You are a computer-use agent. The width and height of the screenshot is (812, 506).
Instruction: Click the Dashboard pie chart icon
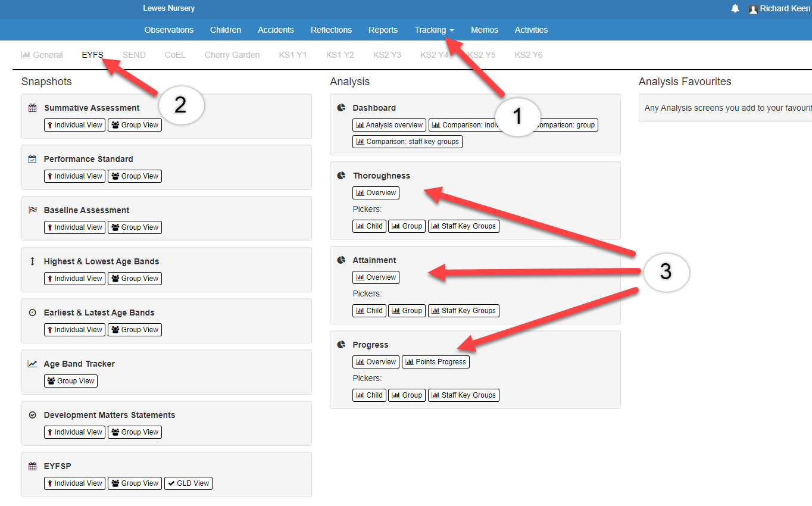[x=341, y=108]
